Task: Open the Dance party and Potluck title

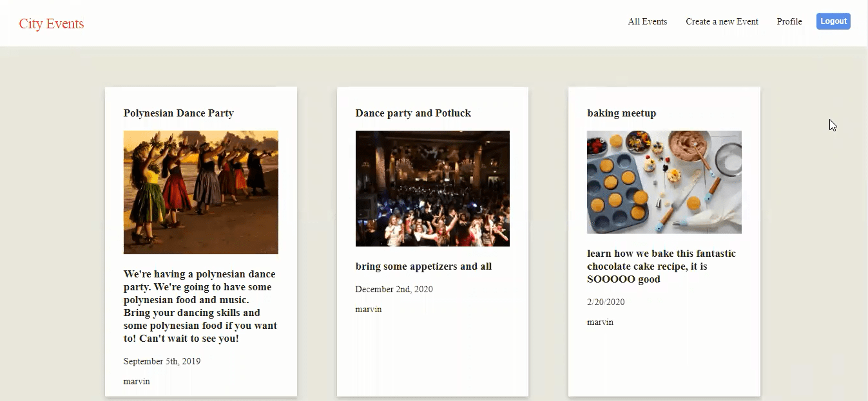Action: point(413,113)
